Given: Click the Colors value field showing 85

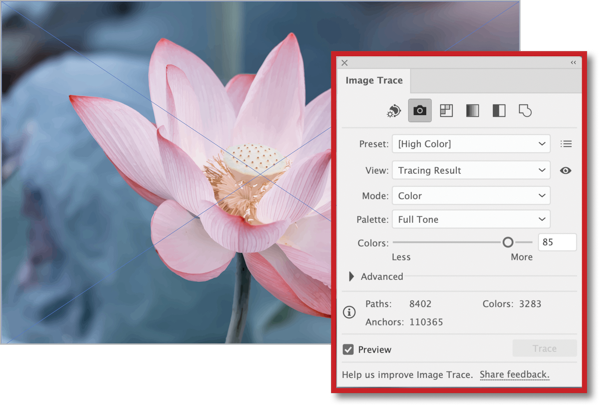Looking at the screenshot, I should coord(557,242).
